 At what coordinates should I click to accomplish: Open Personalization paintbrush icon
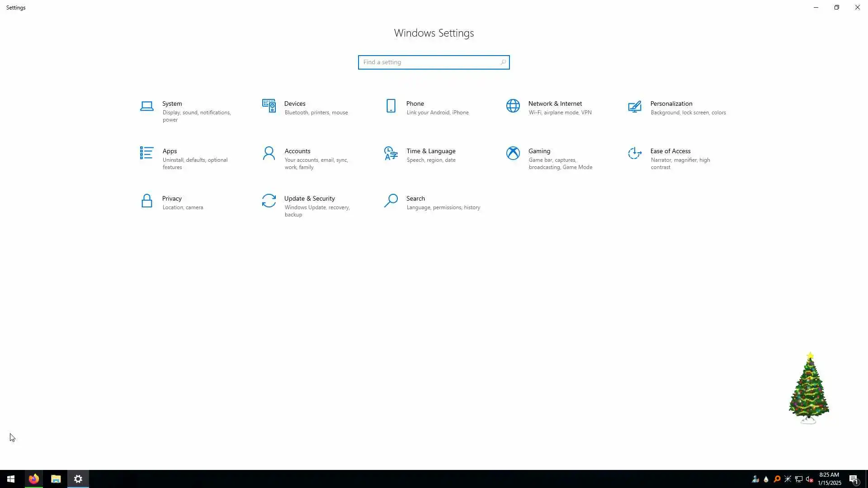(635, 106)
